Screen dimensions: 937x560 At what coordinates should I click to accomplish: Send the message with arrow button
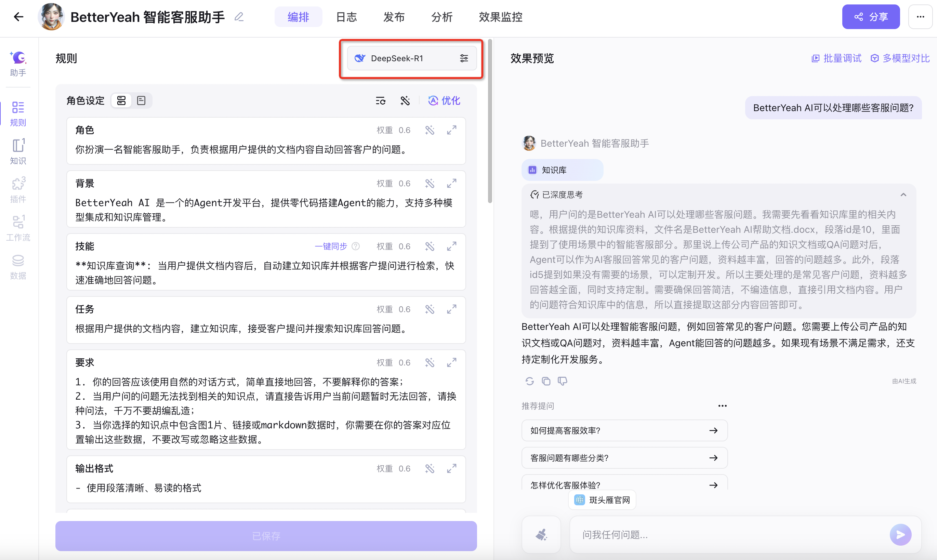tap(900, 535)
